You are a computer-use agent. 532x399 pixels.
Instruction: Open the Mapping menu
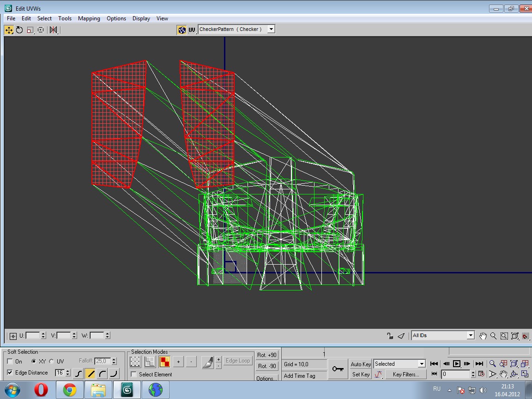click(89, 18)
